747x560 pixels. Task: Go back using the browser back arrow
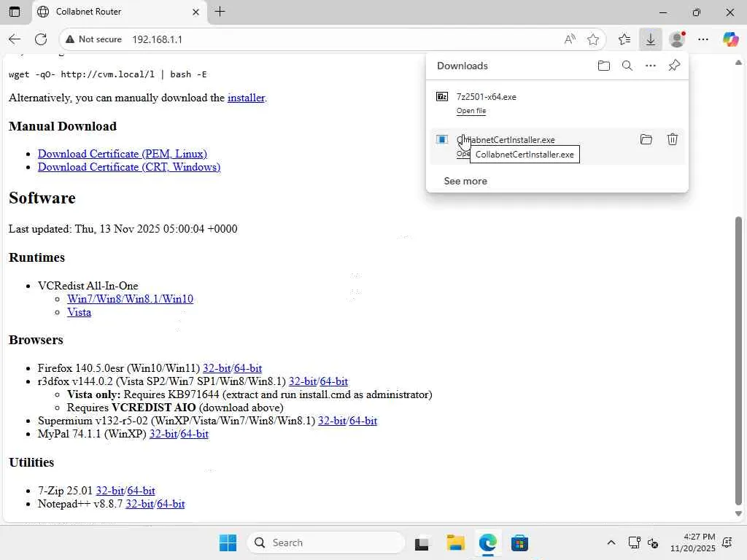pyautogui.click(x=15, y=39)
